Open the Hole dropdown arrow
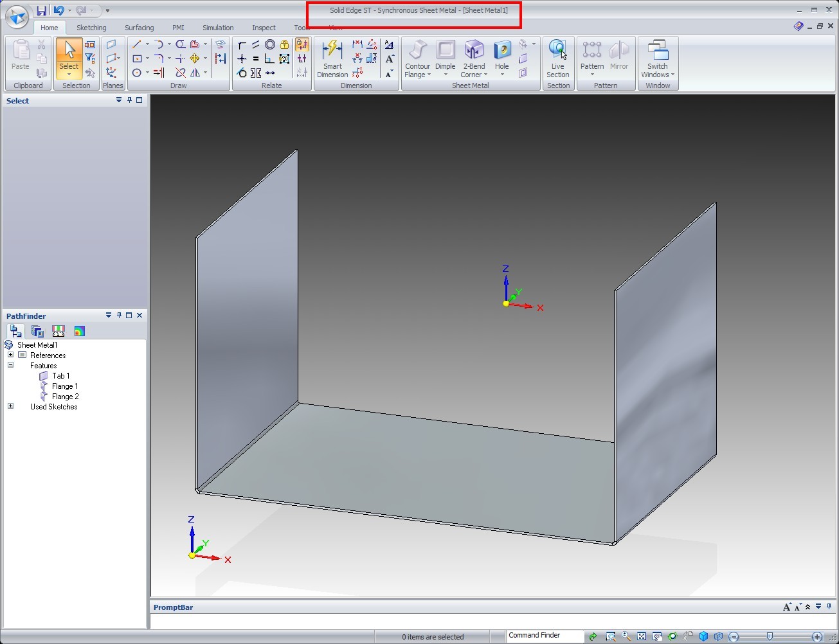839x644 pixels. point(501,75)
